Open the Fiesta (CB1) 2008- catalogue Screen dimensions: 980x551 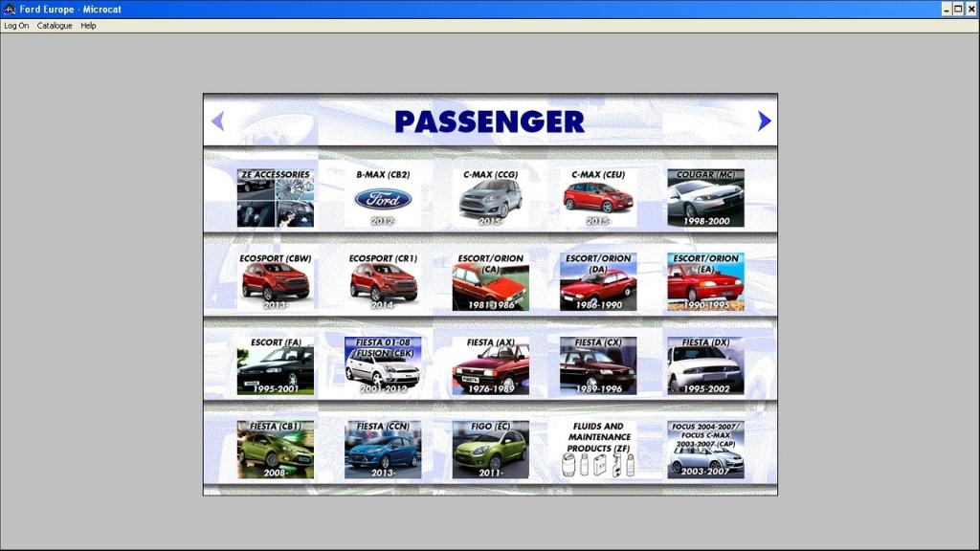click(x=275, y=450)
